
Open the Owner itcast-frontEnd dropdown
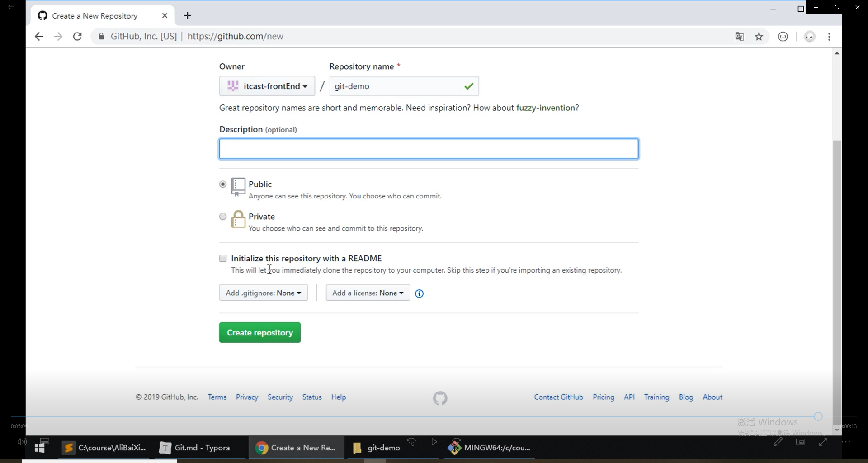267,86
